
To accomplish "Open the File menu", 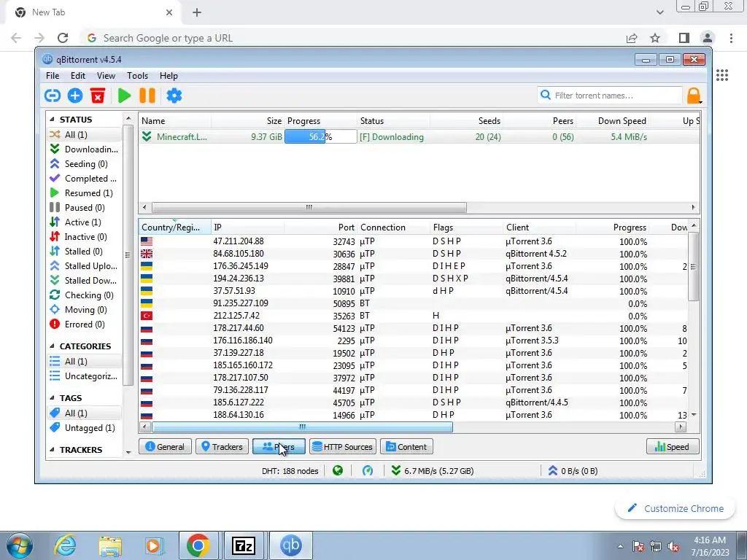I will [53, 76].
